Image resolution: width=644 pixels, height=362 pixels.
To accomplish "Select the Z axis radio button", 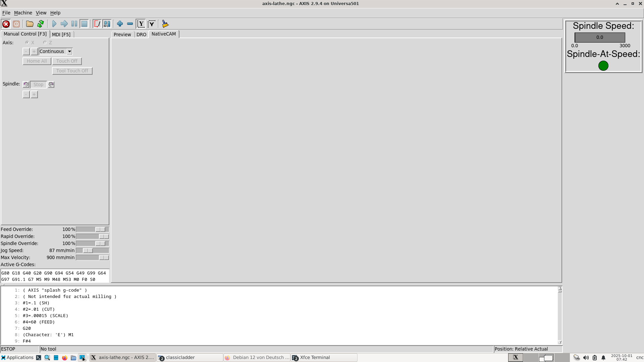I will pyautogui.click(x=45, y=43).
